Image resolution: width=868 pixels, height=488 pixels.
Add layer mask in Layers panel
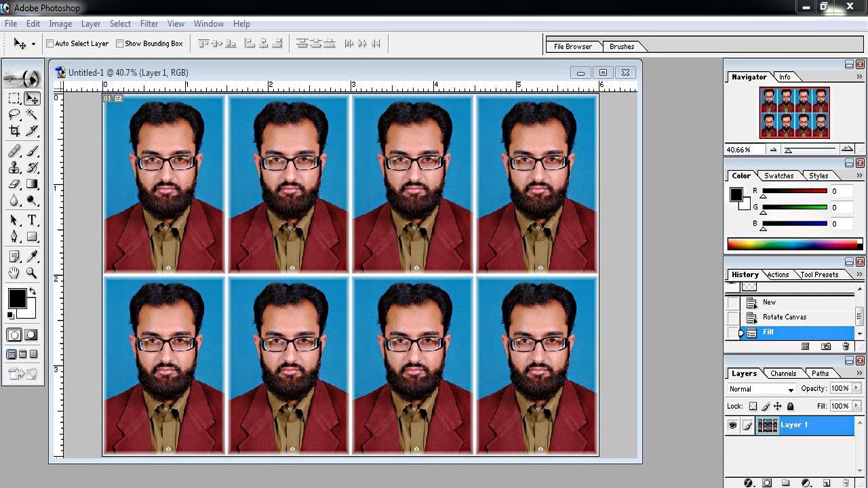coord(767,483)
